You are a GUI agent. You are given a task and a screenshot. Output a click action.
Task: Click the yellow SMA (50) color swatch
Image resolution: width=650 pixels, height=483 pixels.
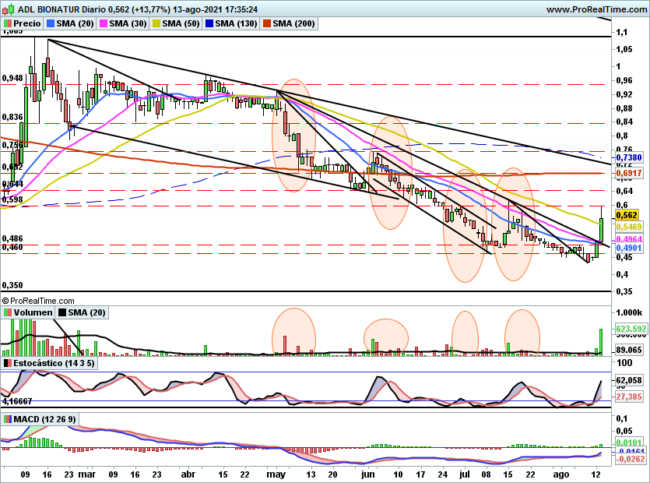(156, 24)
